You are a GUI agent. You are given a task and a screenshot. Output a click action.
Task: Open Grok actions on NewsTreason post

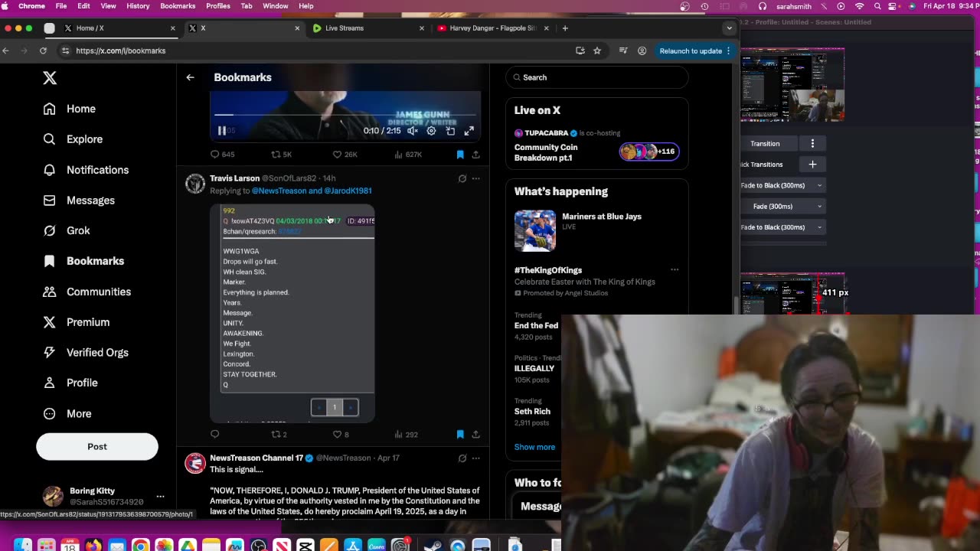click(462, 458)
